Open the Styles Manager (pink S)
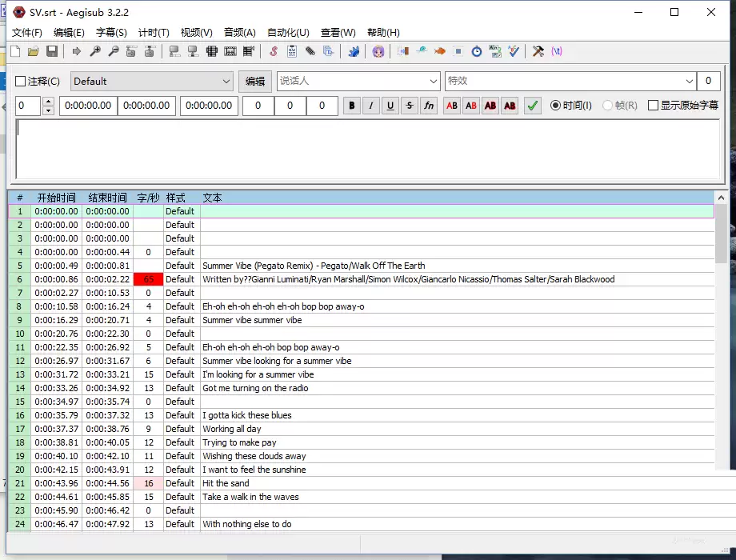Viewport: 736px width, 560px height. [x=273, y=51]
